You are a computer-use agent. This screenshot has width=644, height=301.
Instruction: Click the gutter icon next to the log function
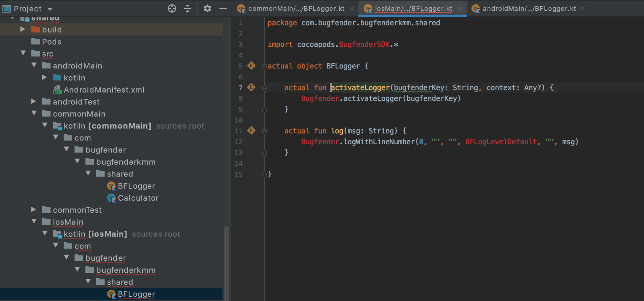[x=251, y=131]
